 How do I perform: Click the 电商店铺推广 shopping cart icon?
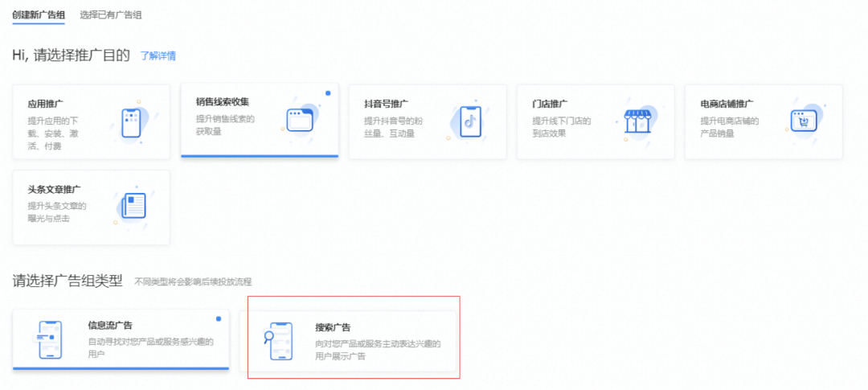pyautogui.click(x=804, y=121)
